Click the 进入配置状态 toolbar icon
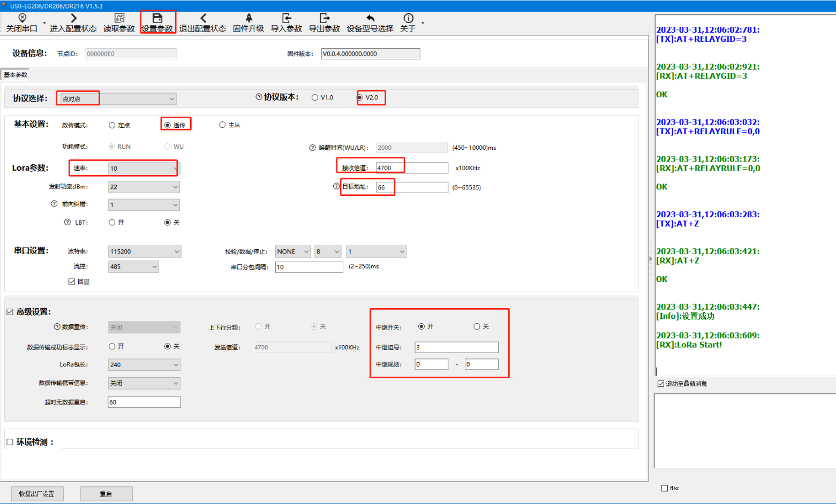The image size is (836, 504). (73, 18)
